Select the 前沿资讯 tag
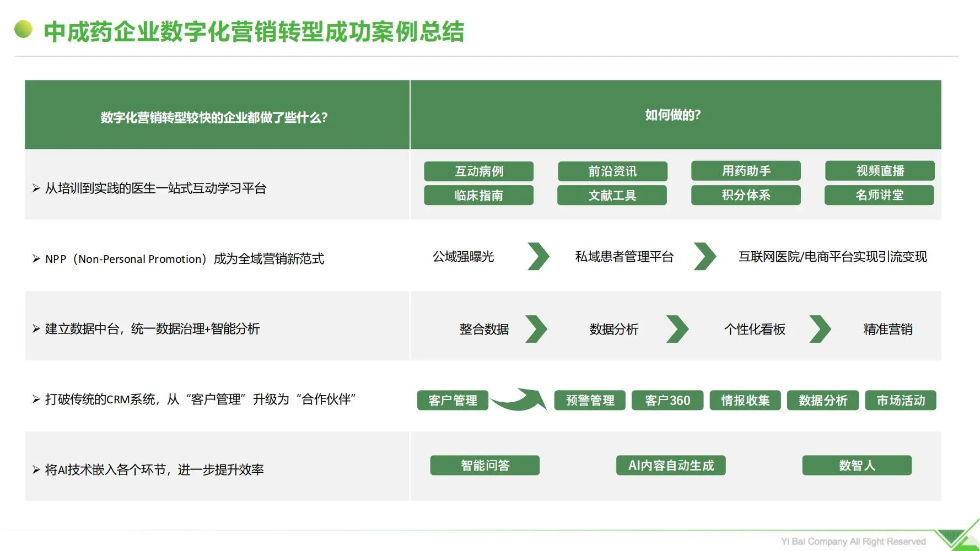 point(612,171)
